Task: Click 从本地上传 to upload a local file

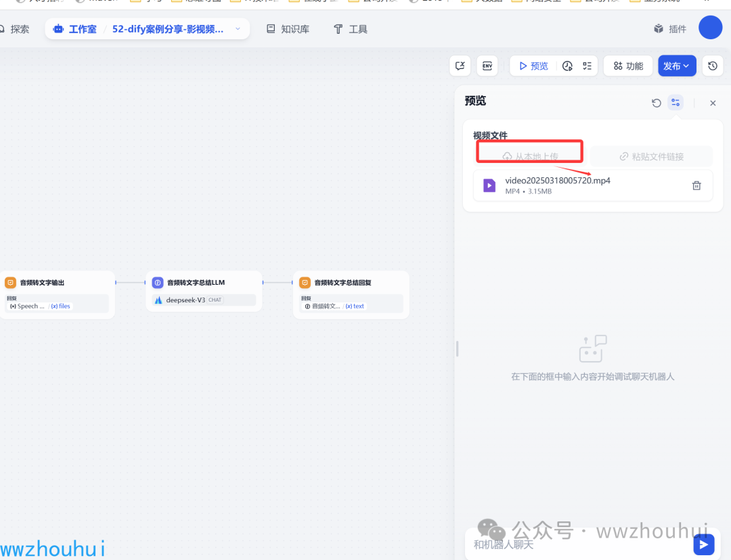Action: [x=530, y=156]
